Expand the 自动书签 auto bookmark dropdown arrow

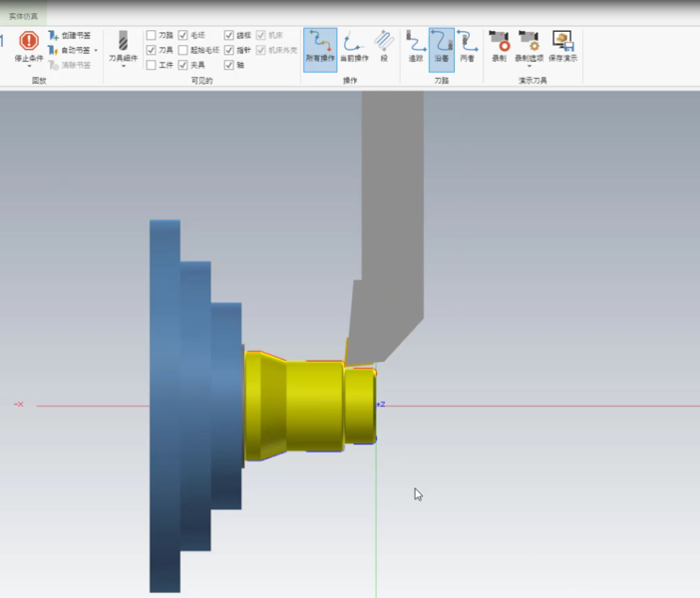click(96, 50)
